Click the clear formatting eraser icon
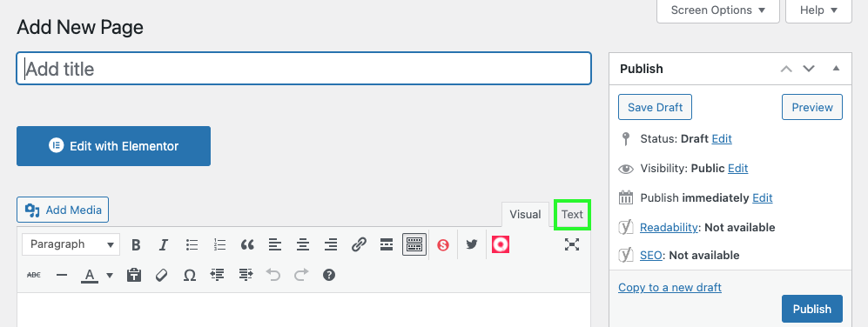Screen dimensions: 868x327 [x=161, y=275]
